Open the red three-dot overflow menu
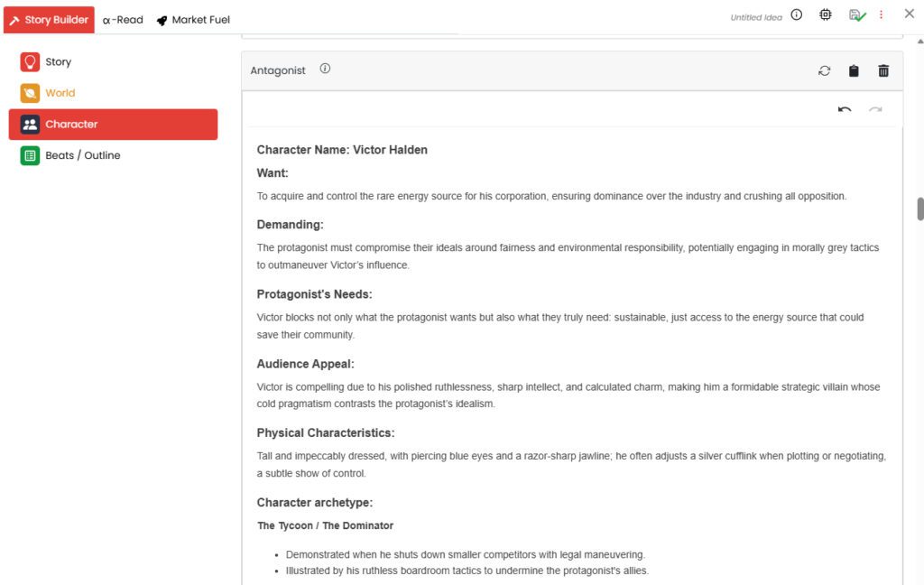Screen dimensions: 924x585 pyautogui.click(x=881, y=14)
